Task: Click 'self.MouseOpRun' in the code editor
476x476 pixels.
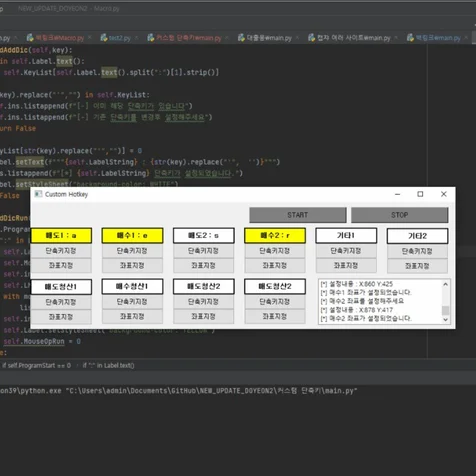Action: pyautogui.click(x=34, y=341)
